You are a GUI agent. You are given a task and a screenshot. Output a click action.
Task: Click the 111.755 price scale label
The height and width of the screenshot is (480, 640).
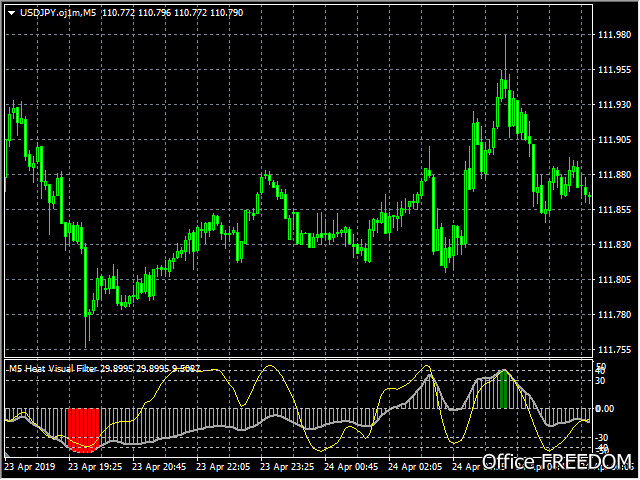pos(614,350)
